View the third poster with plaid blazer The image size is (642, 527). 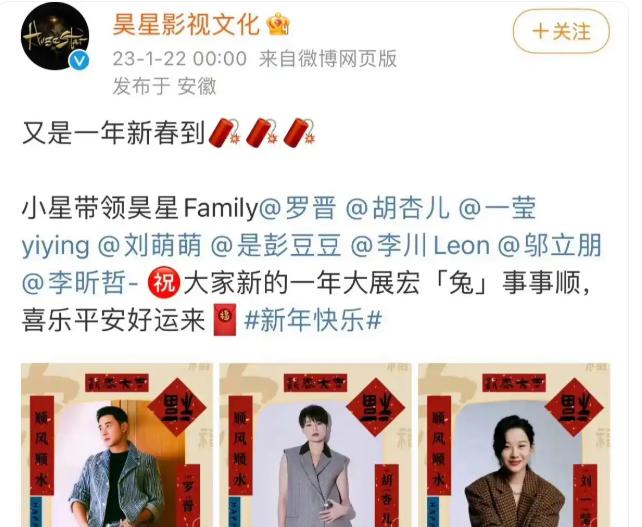coord(514,445)
